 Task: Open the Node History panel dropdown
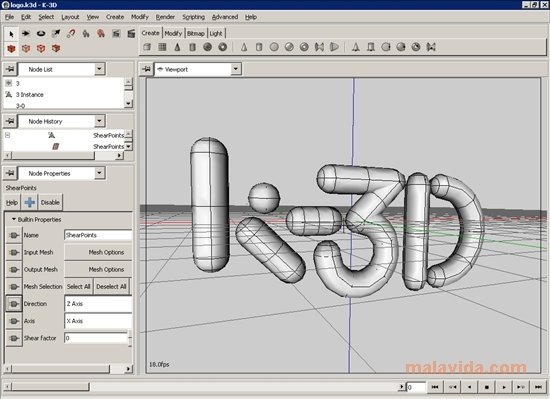point(99,121)
